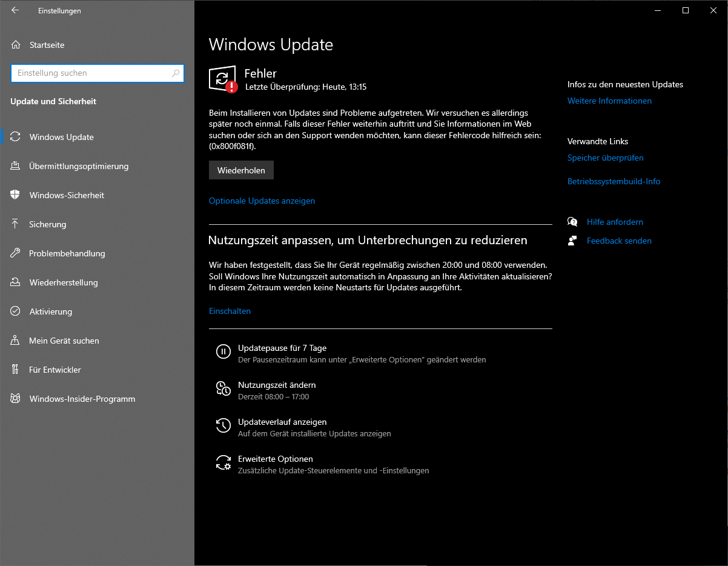
Task: Click the Mein Gerät suchen icon
Action: 16,341
